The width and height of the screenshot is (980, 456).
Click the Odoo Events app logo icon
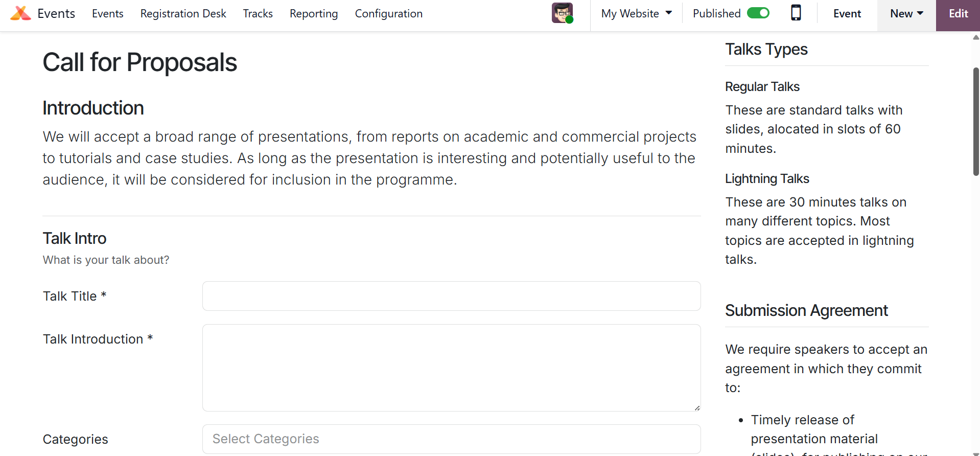pyautogui.click(x=20, y=13)
